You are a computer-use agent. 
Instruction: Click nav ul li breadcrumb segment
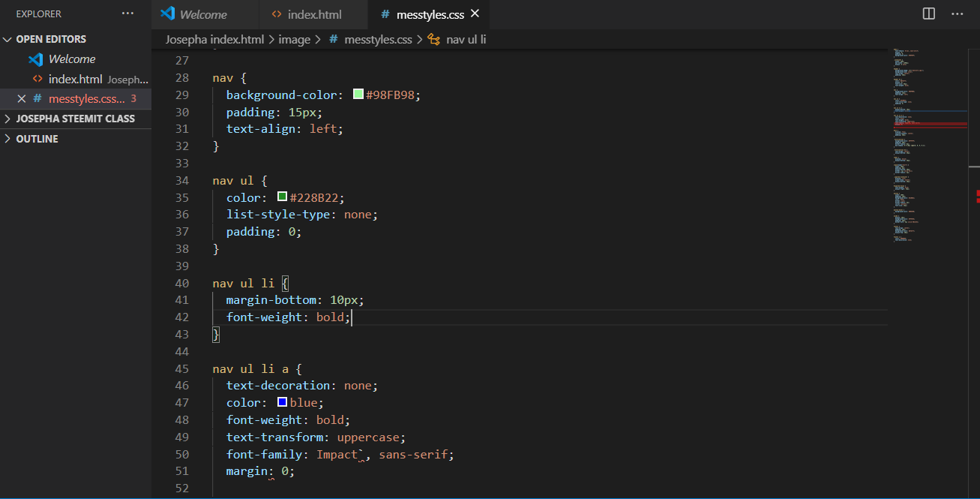466,39
